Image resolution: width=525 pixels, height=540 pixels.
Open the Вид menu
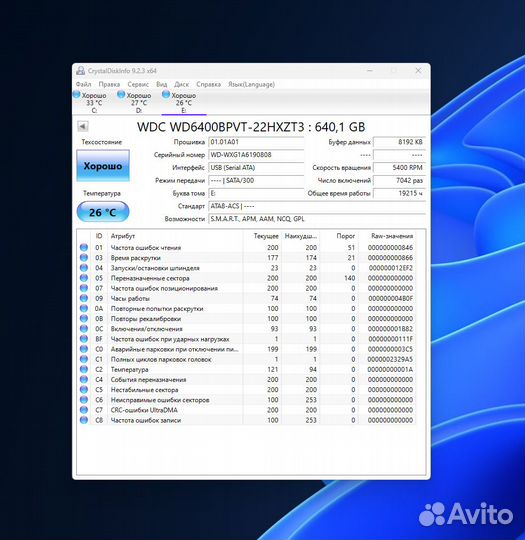161,84
